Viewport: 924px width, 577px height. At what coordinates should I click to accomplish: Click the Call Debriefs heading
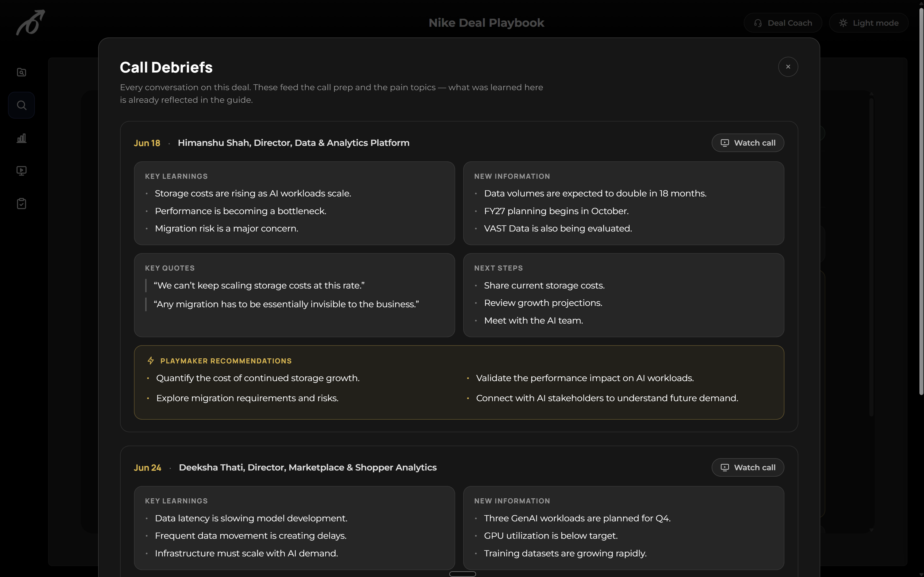tap(166, 67)
